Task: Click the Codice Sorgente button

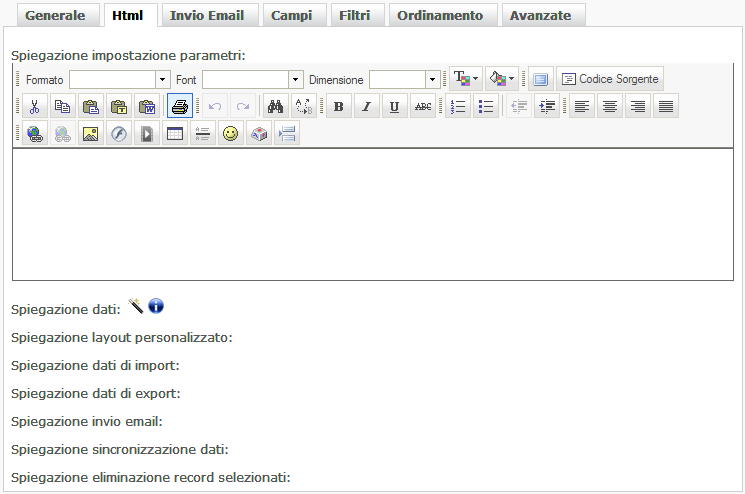Action: pos(609,79)
